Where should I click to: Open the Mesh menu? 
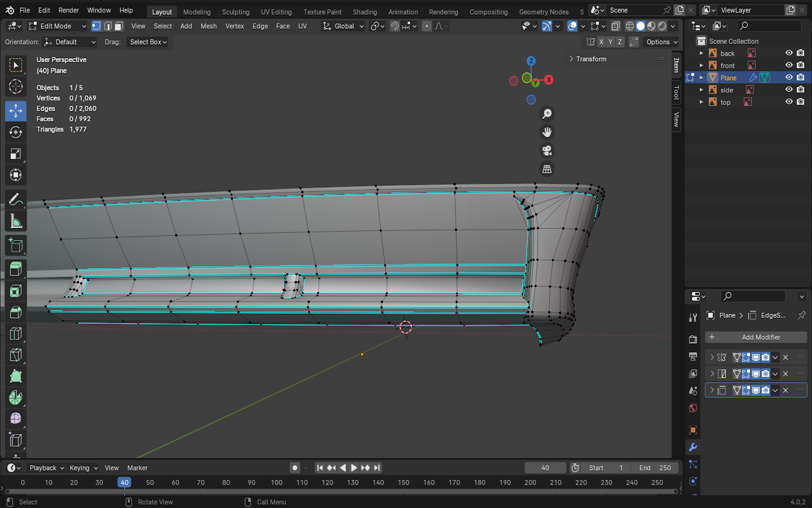[x=208, y=26]
